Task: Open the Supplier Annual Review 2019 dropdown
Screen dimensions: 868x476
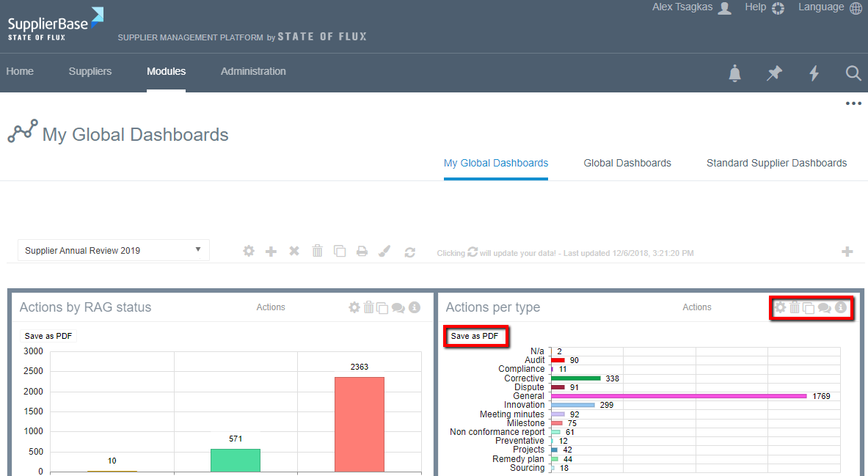Action: 113,249
